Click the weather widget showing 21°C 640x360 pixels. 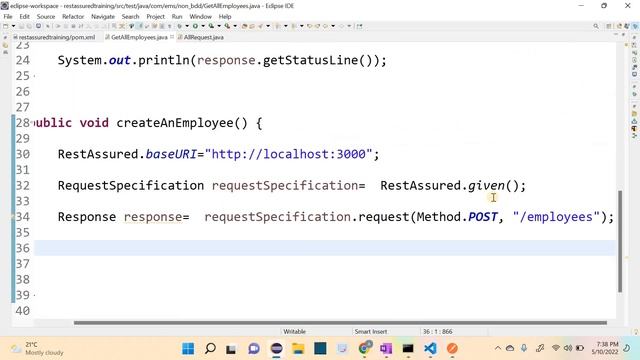pyautogui.click(x=38, y=349)
